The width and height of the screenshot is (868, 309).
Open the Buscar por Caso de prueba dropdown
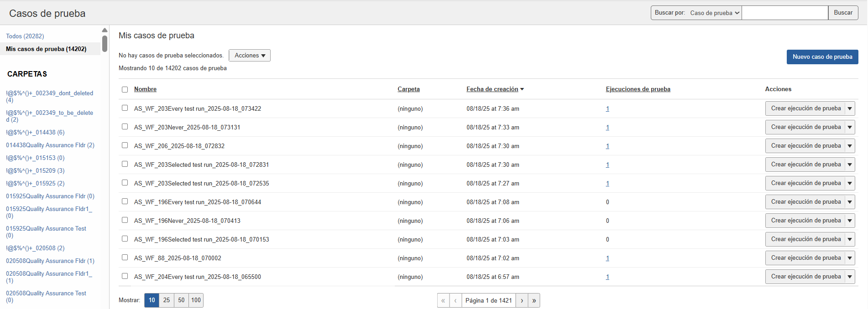tap(714, 13)
